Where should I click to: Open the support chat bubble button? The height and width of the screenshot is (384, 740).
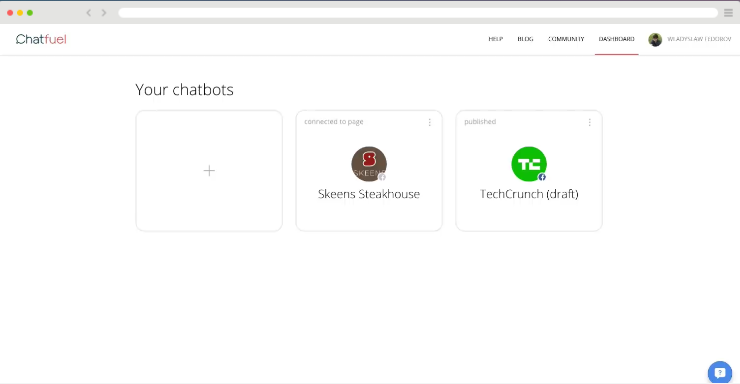tap(720, 373)
